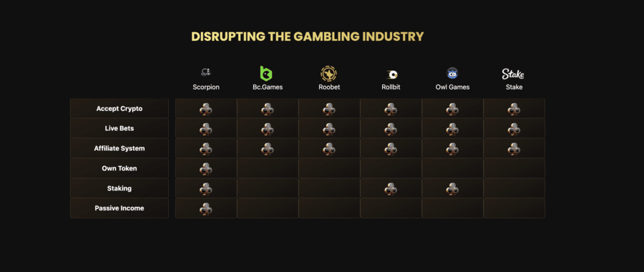The image size is (644, 272).
Task: Select the Accept Crypto row label
Action: tap(119, 109)
